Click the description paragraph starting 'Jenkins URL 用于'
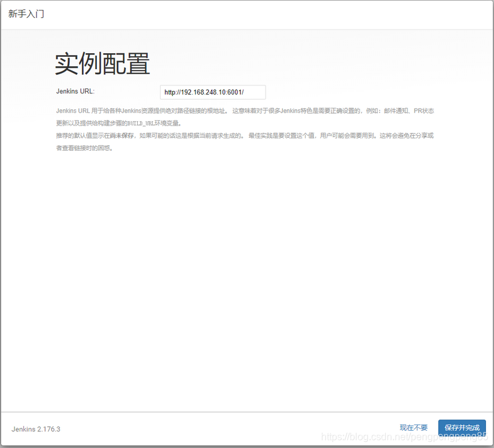 click(x=245, y=117)
